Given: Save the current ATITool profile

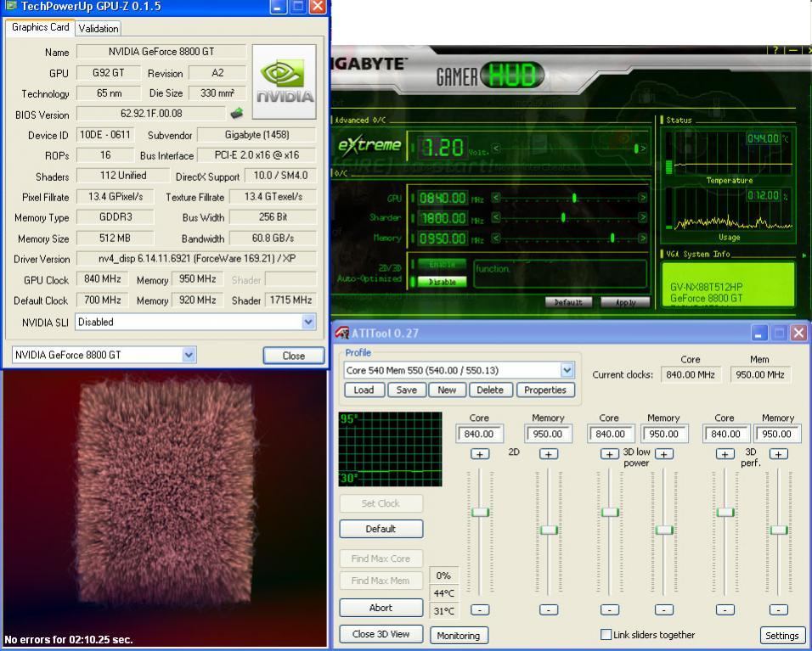Looking at the screenshot, I should (x=407, y=390).
